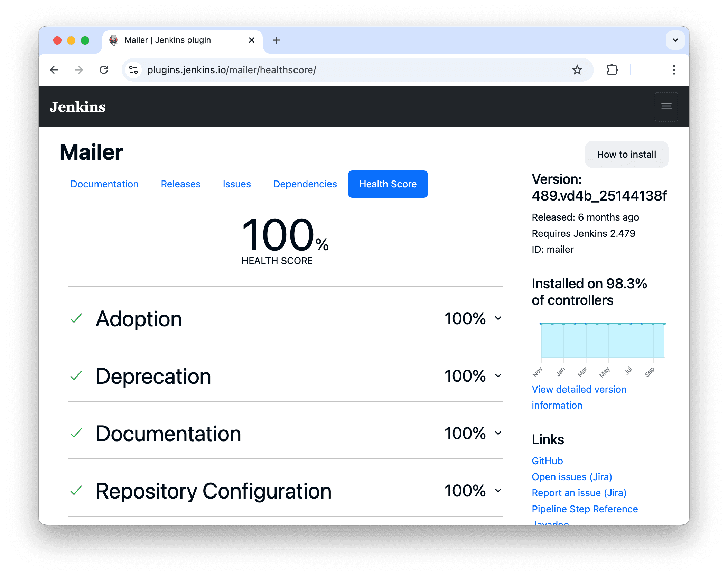Viewport: 728px width, 576px height.
Task: Expand the Adoption score section
Action: 498,318
